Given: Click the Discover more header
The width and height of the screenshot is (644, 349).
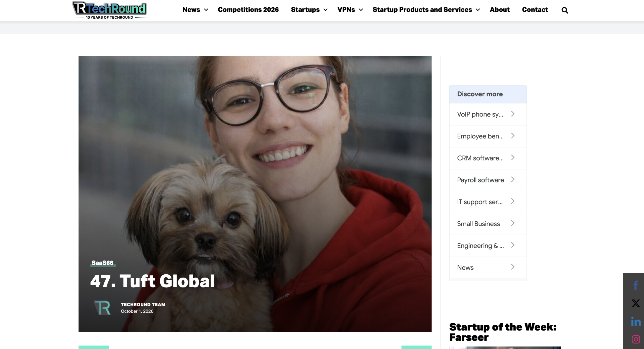Looking at the screenshot, I should click(x=488, y=94).
